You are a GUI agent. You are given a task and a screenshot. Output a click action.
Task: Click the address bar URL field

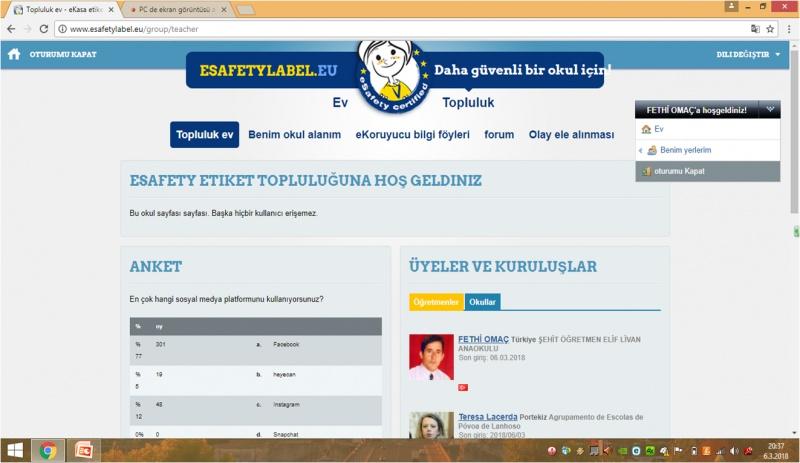tap(400, 29)
